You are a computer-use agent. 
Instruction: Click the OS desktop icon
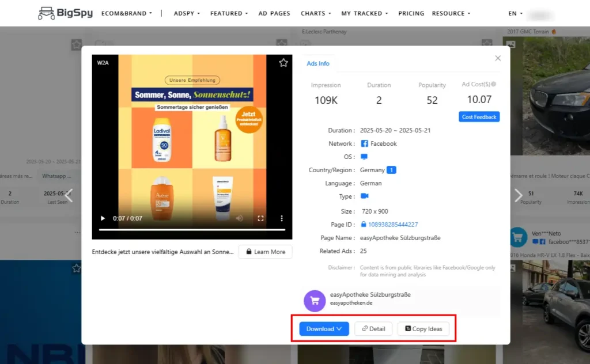tap(364, 157)
